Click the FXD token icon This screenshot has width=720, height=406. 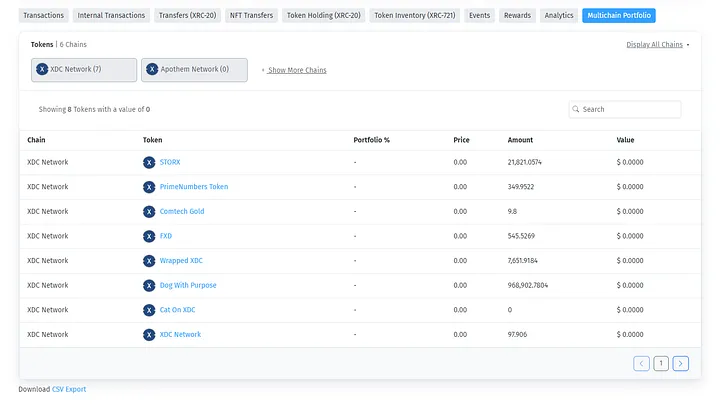(x=149, y=236)
